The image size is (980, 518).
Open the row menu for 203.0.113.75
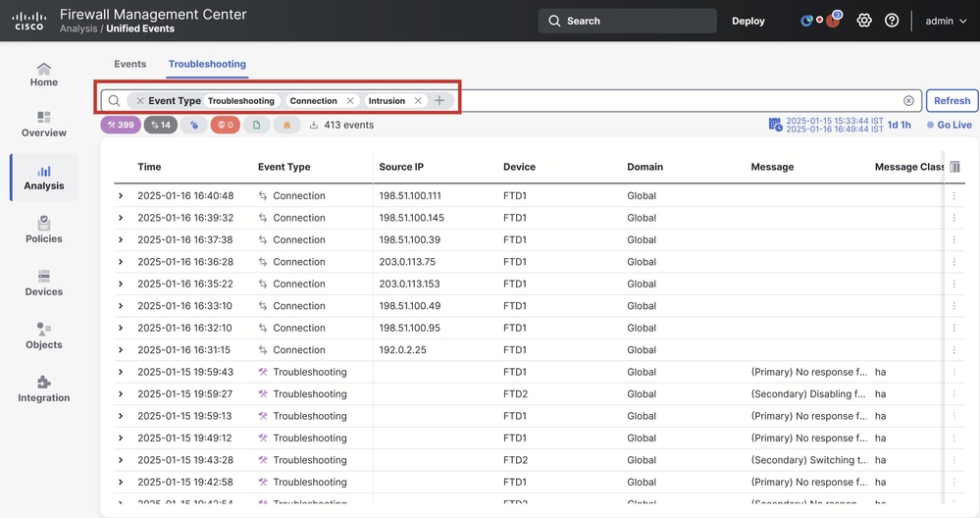point(954,262)
